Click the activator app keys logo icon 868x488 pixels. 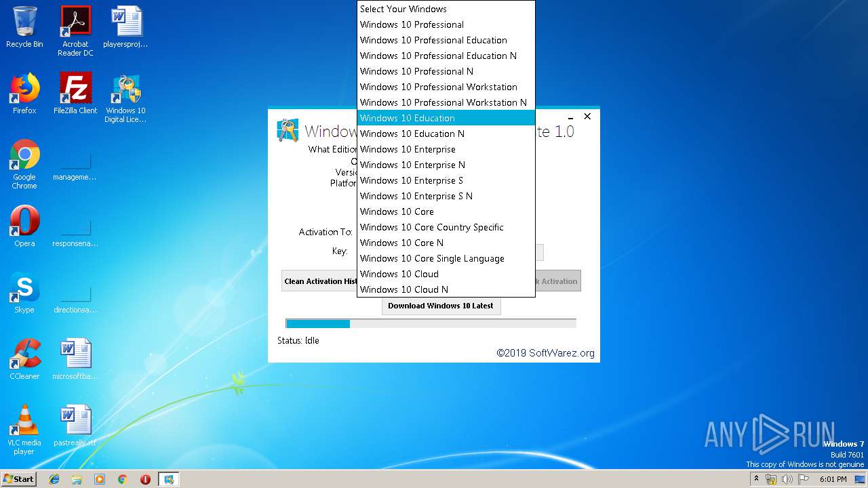[x=288, y=130]
